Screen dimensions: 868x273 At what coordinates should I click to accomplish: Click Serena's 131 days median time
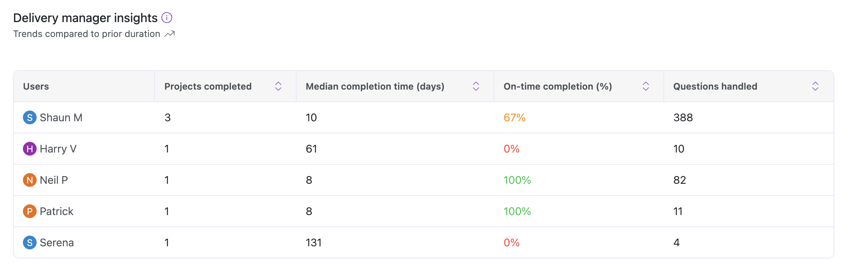click(x=313, y=242)
